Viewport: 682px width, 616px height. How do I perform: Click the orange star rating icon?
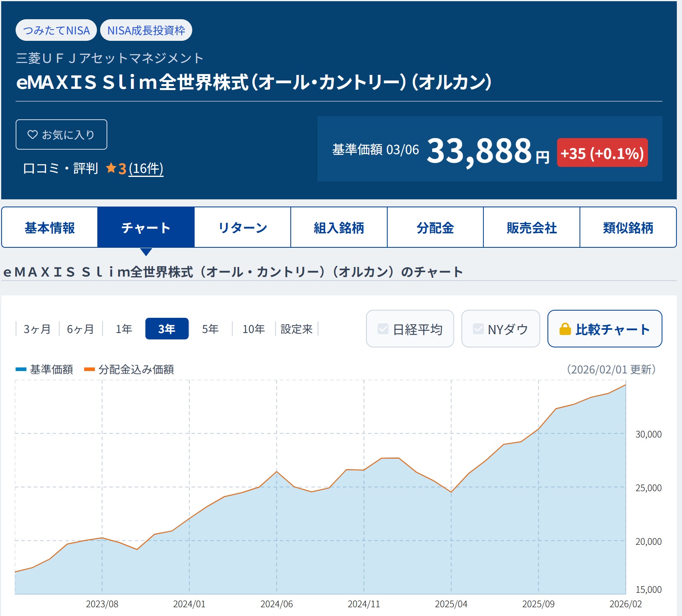(x=111, y=168)
